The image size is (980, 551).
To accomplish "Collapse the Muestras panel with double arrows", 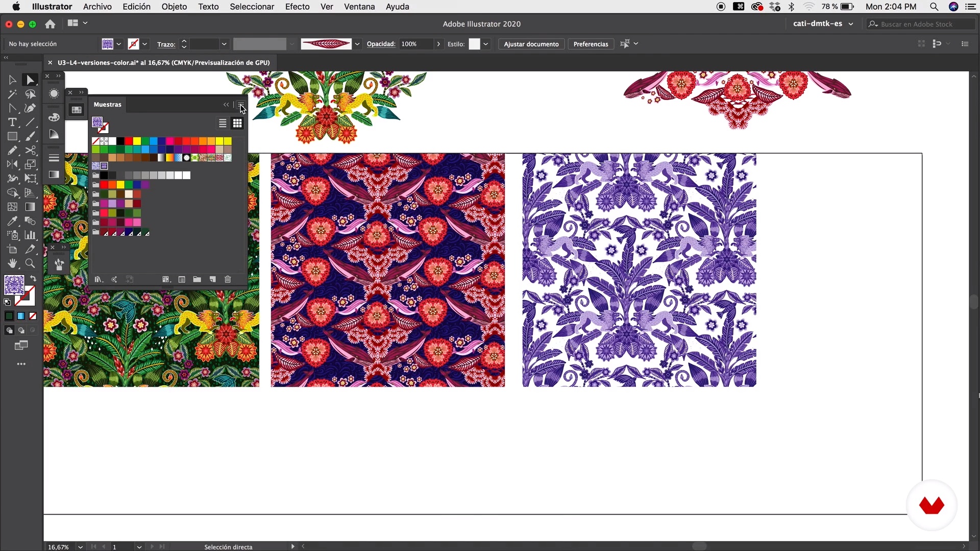I will (226, 105).
